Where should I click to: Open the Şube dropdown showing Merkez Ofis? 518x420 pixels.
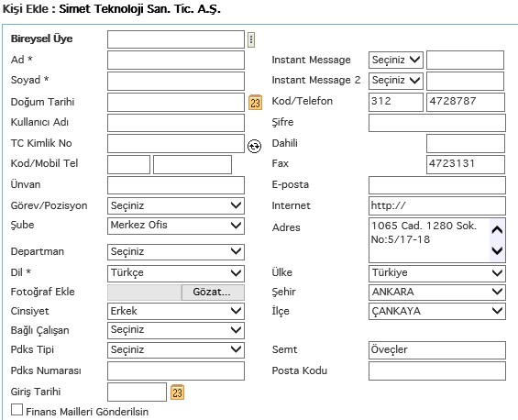click(x=176, y=226)
